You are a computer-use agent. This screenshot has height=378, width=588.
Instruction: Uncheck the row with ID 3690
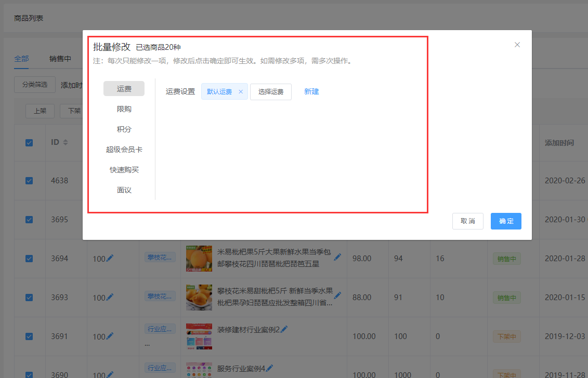coord(29,375)
